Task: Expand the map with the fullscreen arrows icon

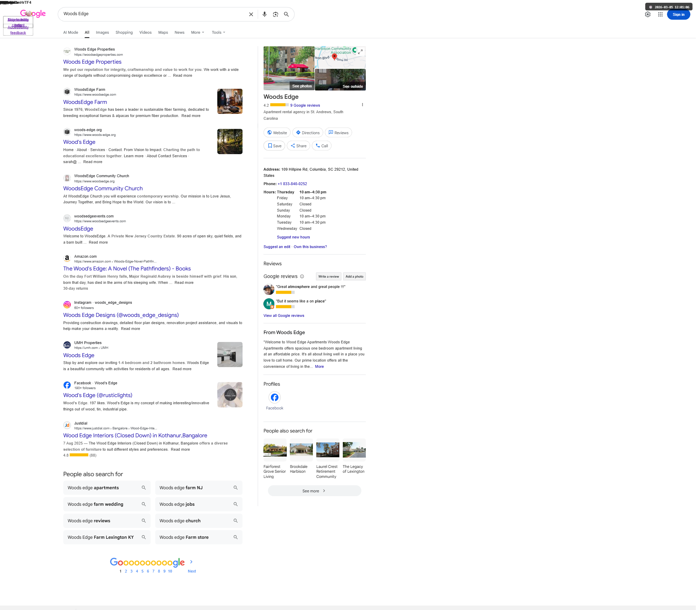Action: 360,52
